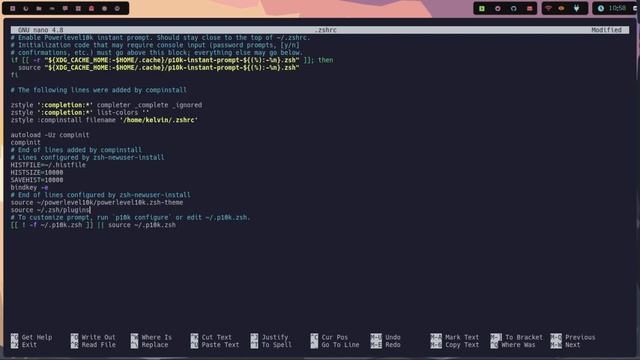Click the .zshrc filename in title bar
The height and width of the screenshot is (360, 640).
point(325,30)
